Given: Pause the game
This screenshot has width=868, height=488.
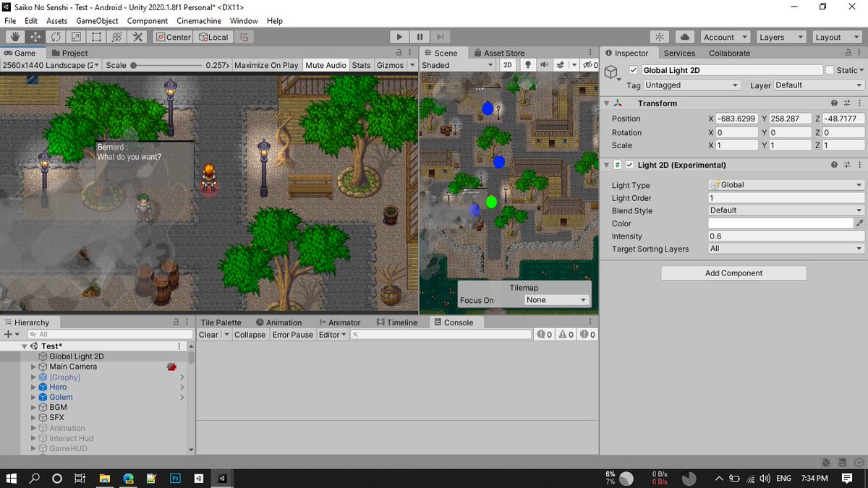Looking at the screenshot, I should coord(420,37).
